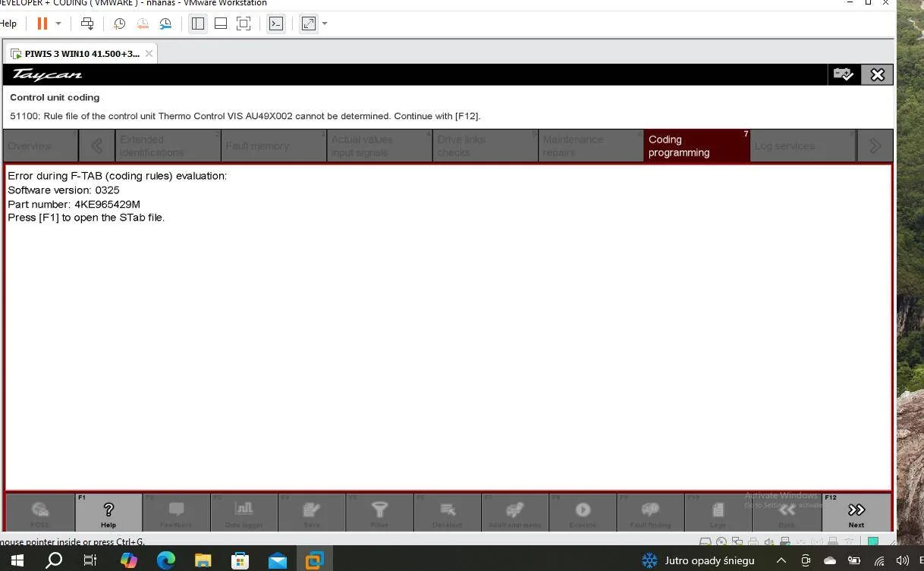Viewport: 924px width, 571px height.
Task: Open the weather widget Jutro opady śniegu
Action: pyautogui.click(x=698, y=560)
